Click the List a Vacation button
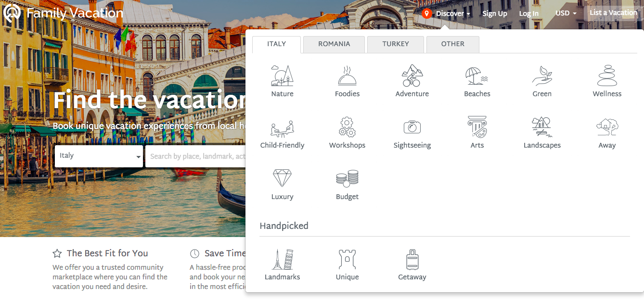The width and height of the screenshot is (644, 301). (x=613, y=13)
